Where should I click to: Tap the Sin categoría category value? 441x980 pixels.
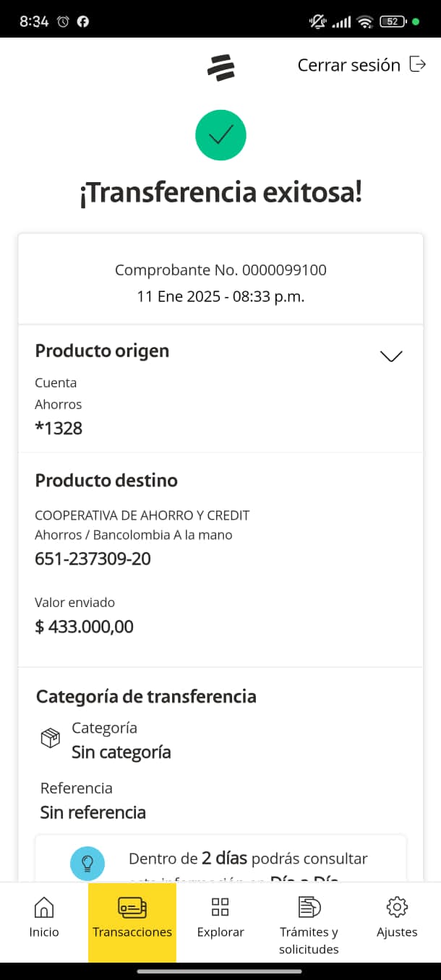pos(121,752)
